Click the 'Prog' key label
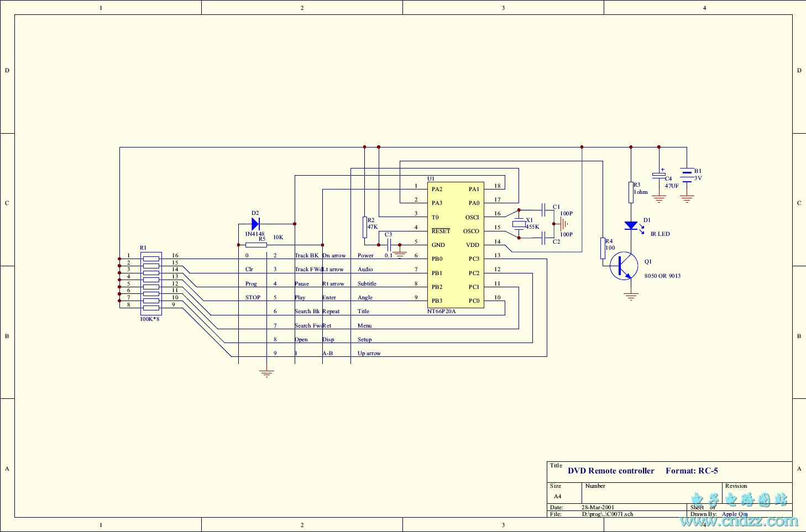This screenshot has width=806, height=532. click(x=251, y=283)
